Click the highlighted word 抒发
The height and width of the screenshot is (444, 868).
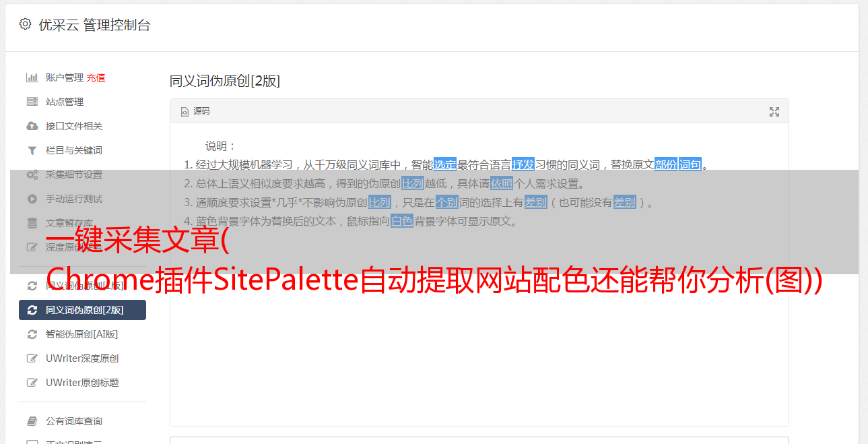pyautogui.click(x=523, y=164)
